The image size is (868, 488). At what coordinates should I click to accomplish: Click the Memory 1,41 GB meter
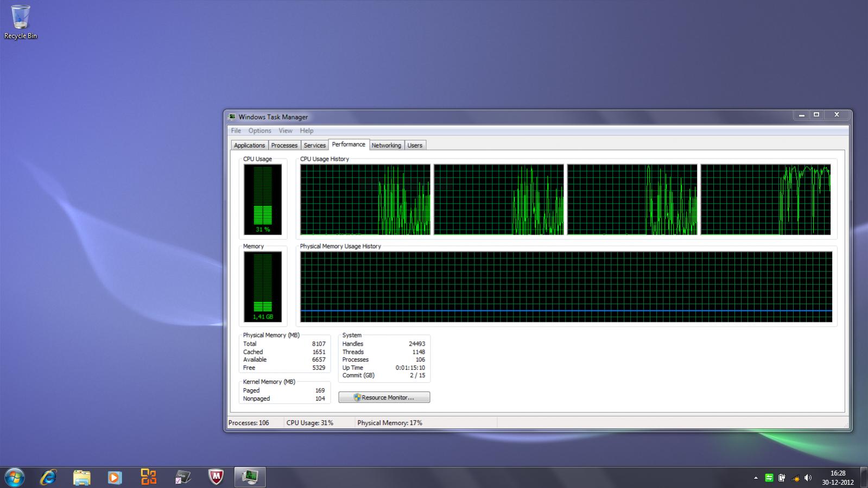(x=263, y=287)
